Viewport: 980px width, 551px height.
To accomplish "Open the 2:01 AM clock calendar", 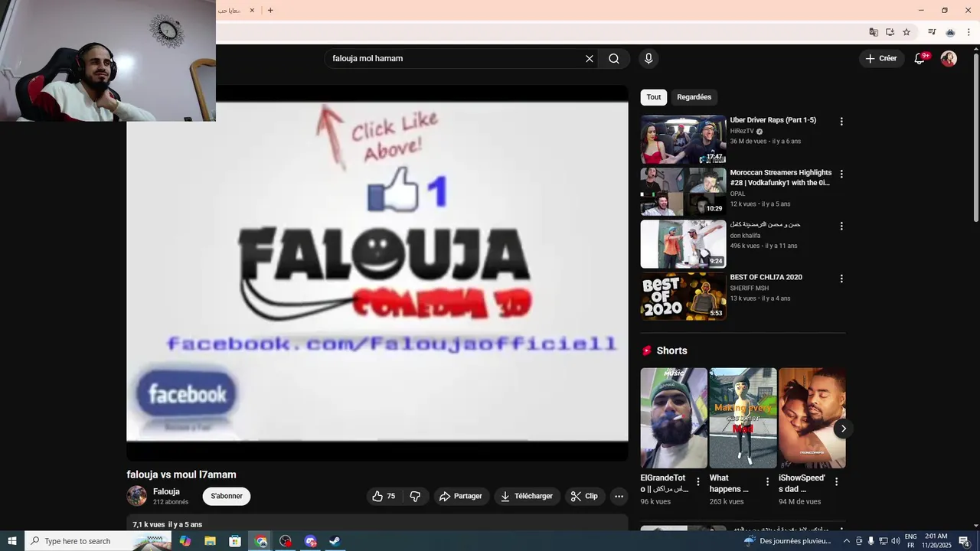I will (936, 541).
